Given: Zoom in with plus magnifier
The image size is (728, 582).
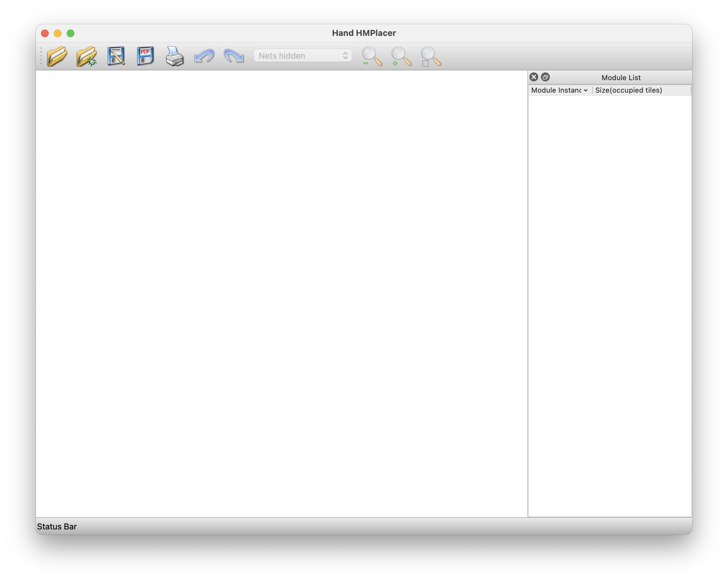Looking at the screenshot, I should coord(401,56).
